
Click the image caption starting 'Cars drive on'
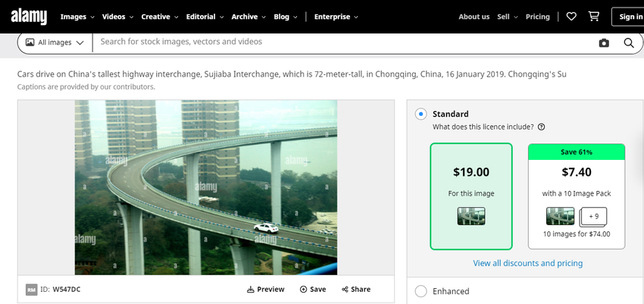click(x=292, y=74)
